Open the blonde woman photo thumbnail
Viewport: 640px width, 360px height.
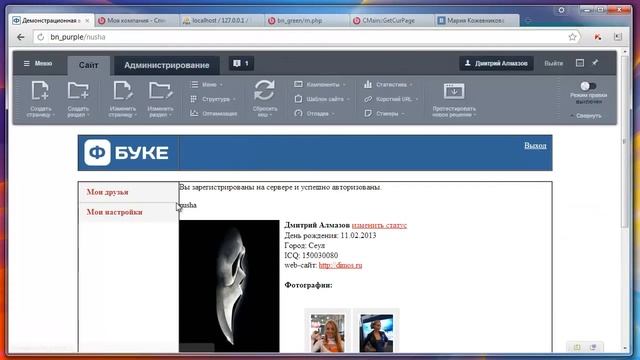[327, 333]
